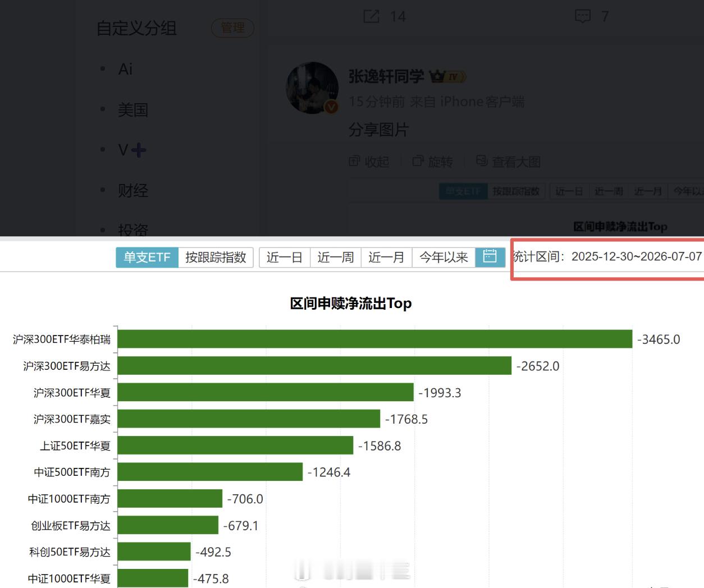Image resolution: width=704 pixels, height=588 pixels.
Task: Click the 沪深300ETF易方达 bar
Action: [315, 366]
